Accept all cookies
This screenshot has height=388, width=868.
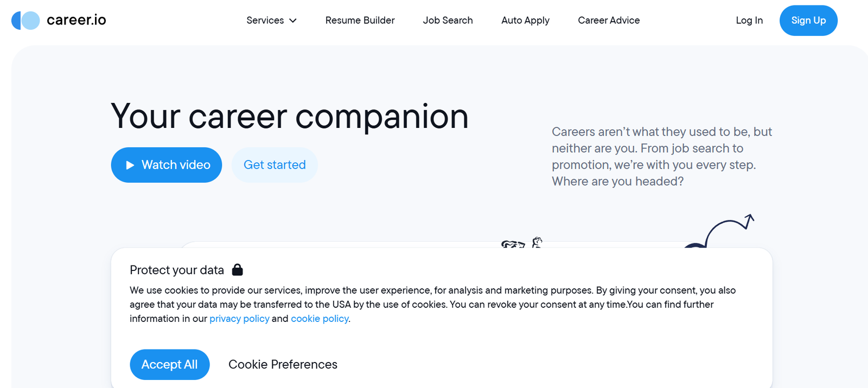169,365
